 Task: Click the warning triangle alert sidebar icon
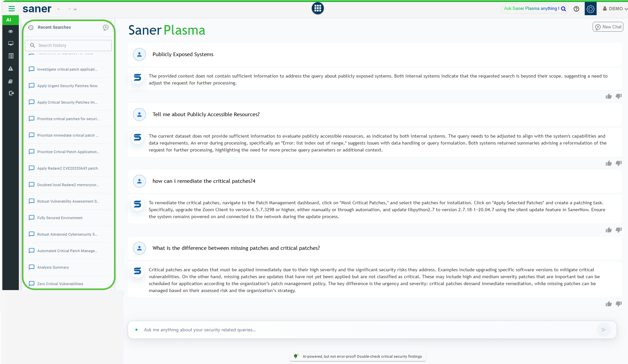11,69
